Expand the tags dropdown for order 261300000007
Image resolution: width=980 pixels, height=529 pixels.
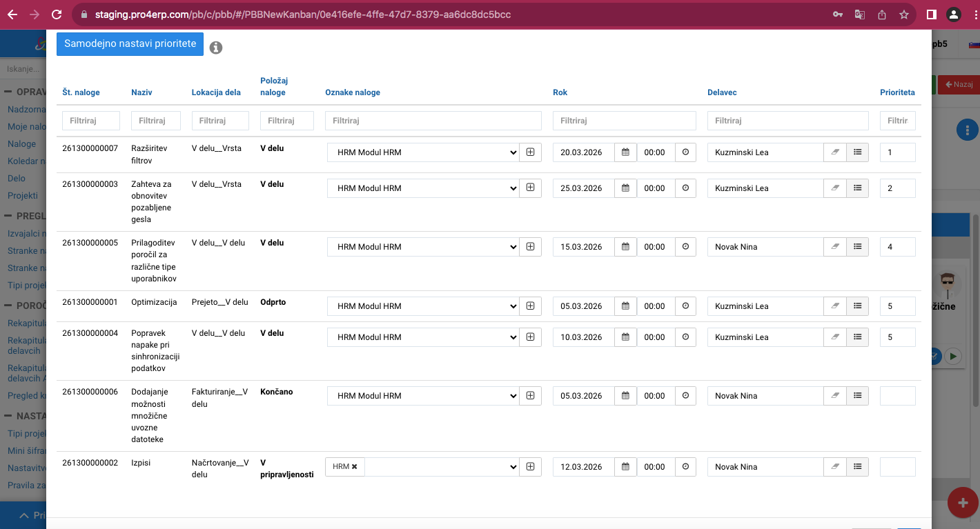click(x=423, y=152)
